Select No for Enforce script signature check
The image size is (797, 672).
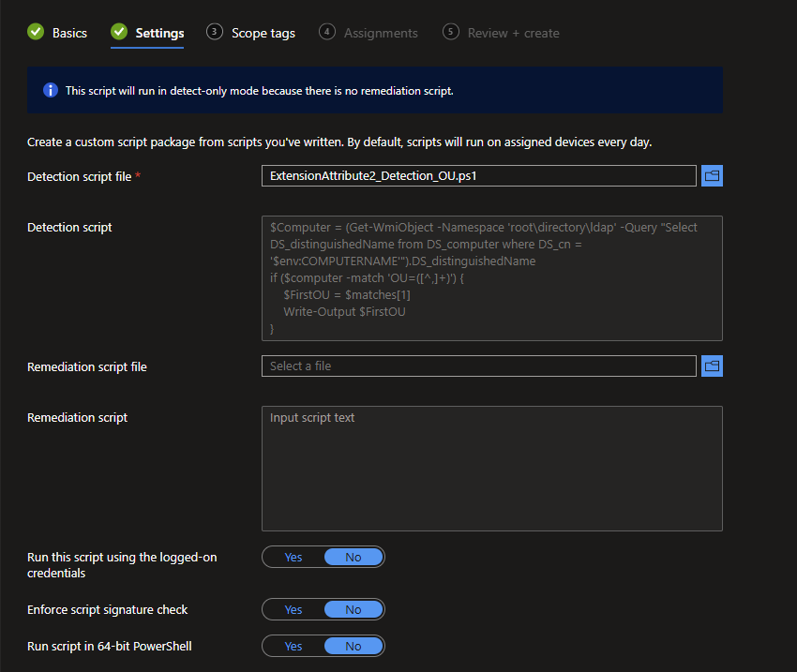tap(353, 610)
